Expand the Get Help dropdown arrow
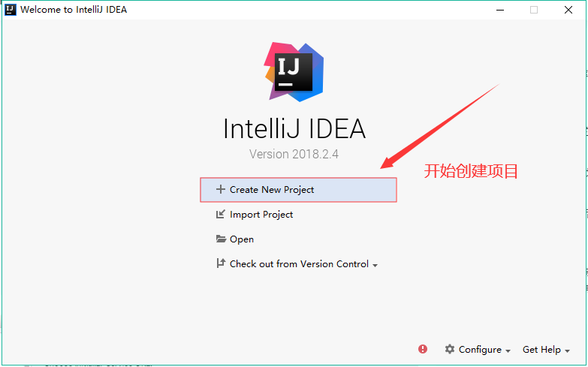Viewport: 588px width, 367px height. pyautogui.click(x=568, y=351)
